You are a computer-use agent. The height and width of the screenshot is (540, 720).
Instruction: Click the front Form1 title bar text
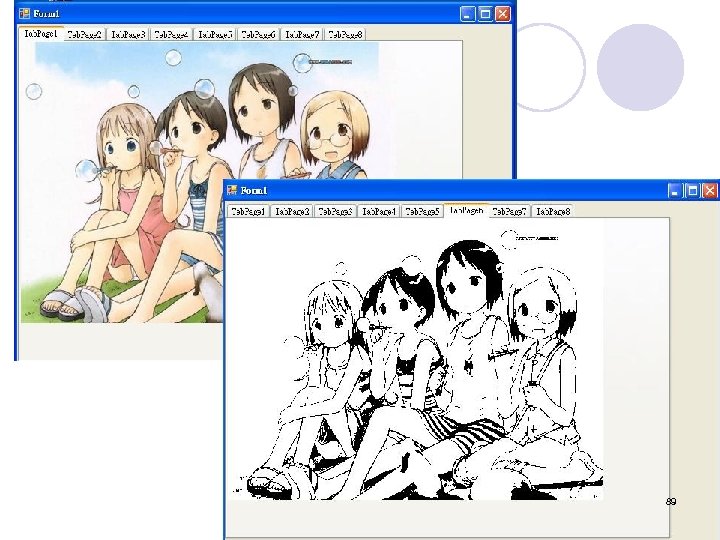click(254, 191)
